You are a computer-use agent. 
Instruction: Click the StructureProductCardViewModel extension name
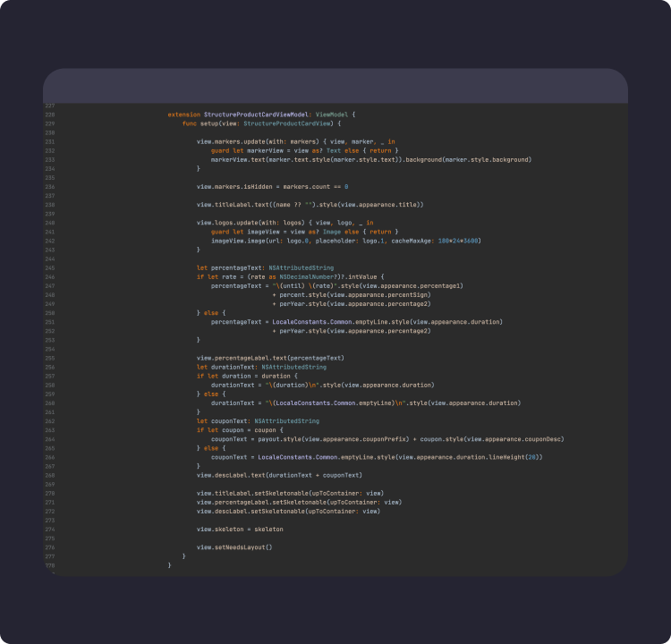256,114
